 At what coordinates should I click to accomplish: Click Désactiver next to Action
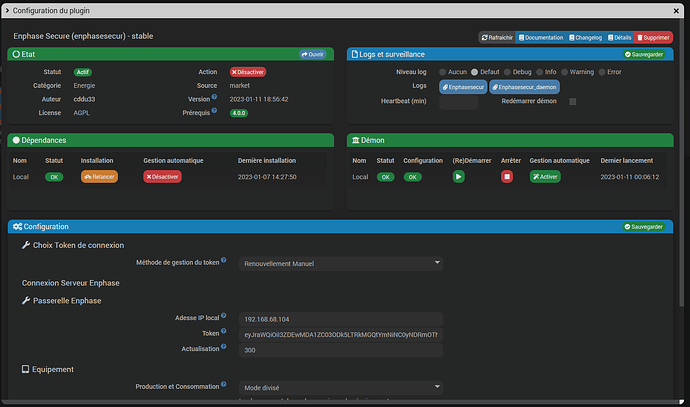[x=248, y=72]
